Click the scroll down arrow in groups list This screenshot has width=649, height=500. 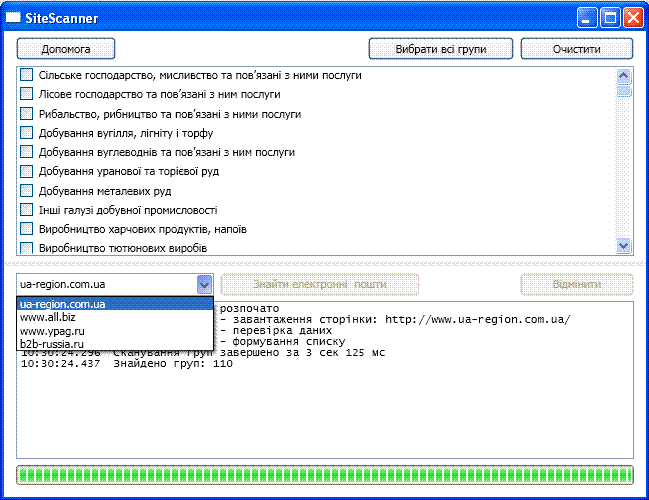pyautogui.click(x=623, y=245)
